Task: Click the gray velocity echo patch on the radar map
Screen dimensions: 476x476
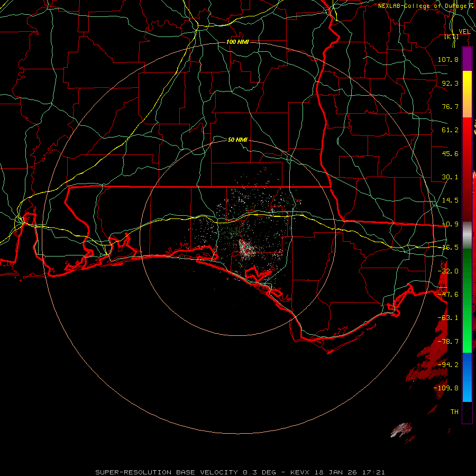Action: [401, 429]
